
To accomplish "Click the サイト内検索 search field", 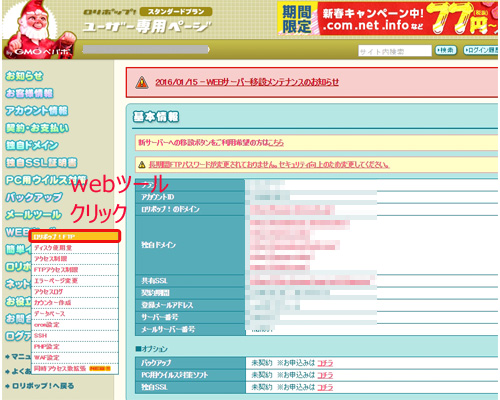I will click(395, 51).
